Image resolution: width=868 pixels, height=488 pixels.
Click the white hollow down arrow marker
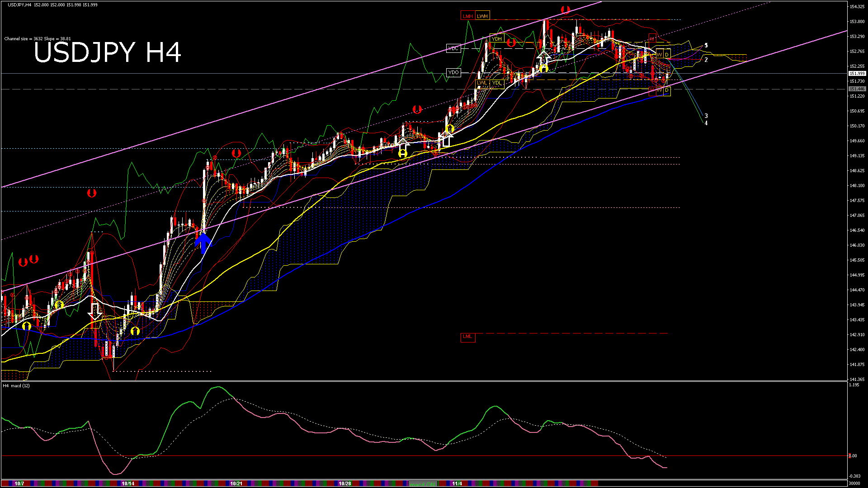click(x=95, y=311)
